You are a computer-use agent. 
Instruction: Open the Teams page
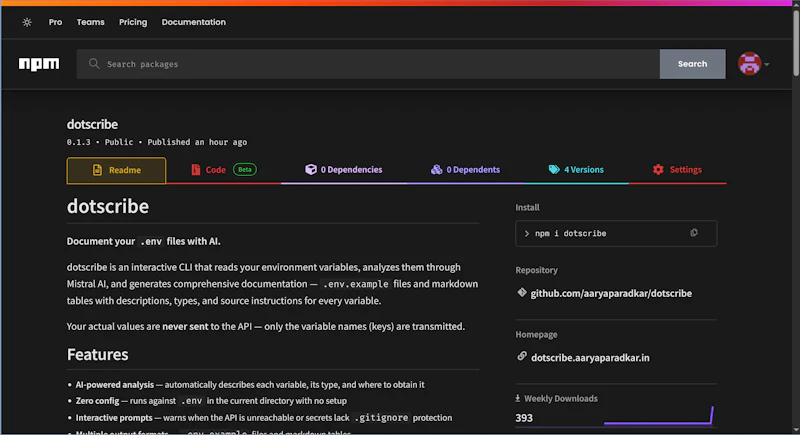(90, 22)
